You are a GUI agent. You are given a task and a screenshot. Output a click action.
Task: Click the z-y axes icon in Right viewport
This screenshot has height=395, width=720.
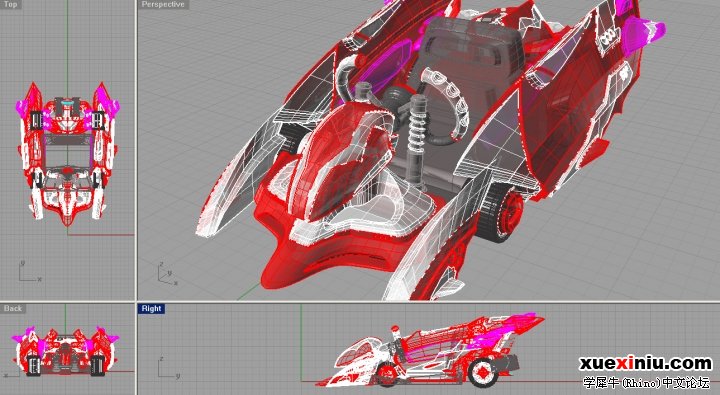pyautogui.click(x=168, y=367)
